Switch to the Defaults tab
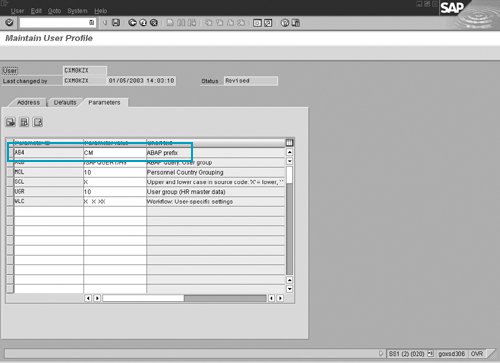 click(x=65, y=103)
